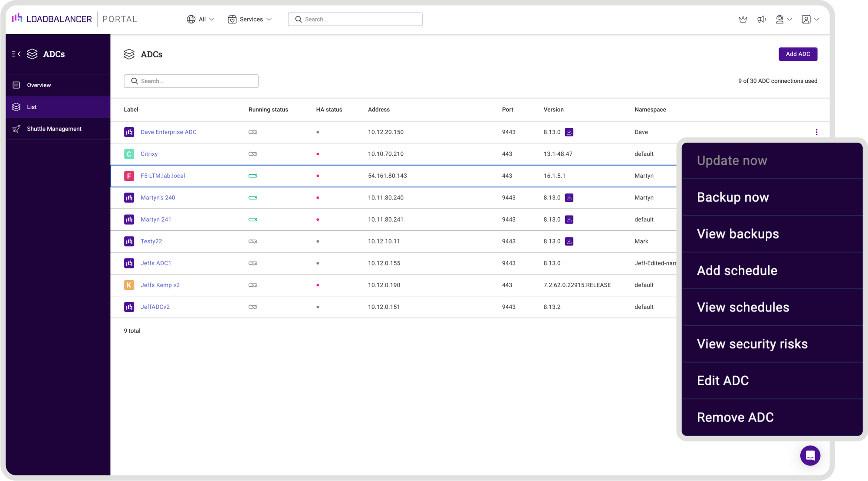This screenshot has height=481, width=868.
Task: Click the Citrixy green C icon
Action: (x=129, y=154)
